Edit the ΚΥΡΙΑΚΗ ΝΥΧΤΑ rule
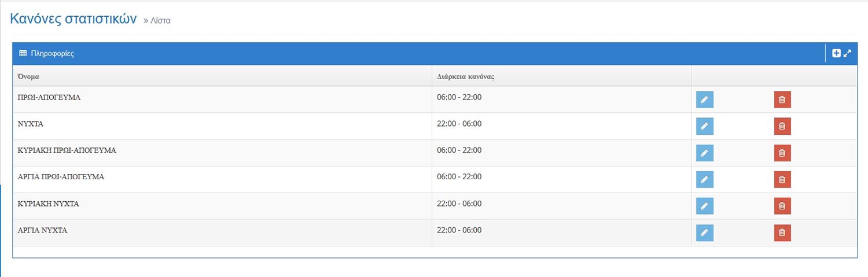This screenshot has width=868, height=277. point(704,206)
